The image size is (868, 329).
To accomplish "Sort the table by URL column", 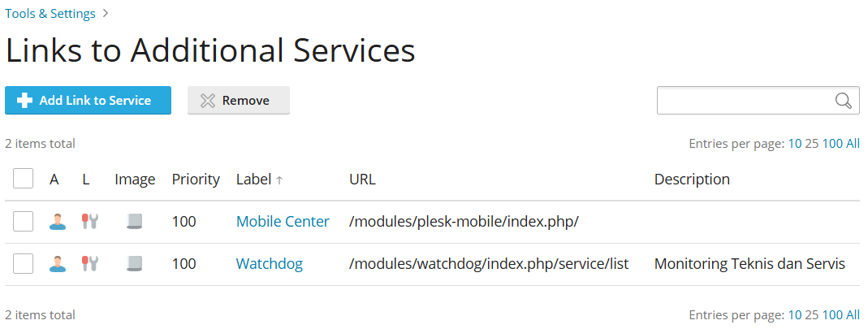I will 363,180.
